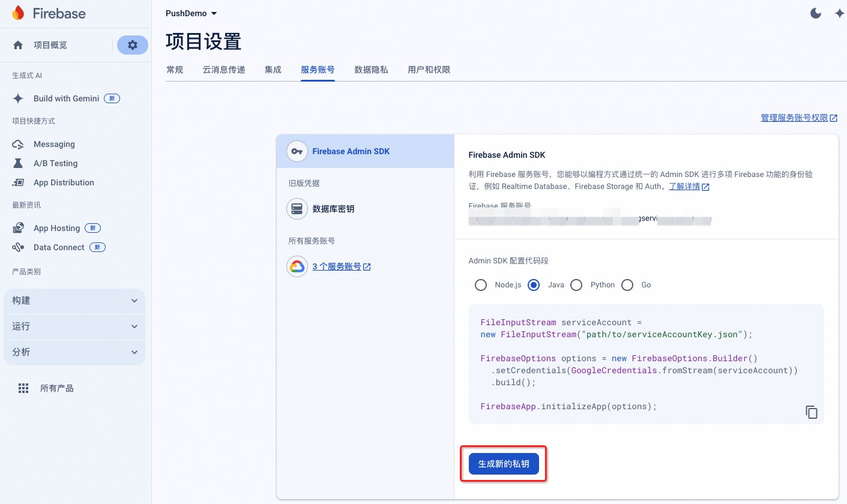The height and width of the screenshot is (504, 847).
Task: Select the Java radio button
Action: pos(534,285)
